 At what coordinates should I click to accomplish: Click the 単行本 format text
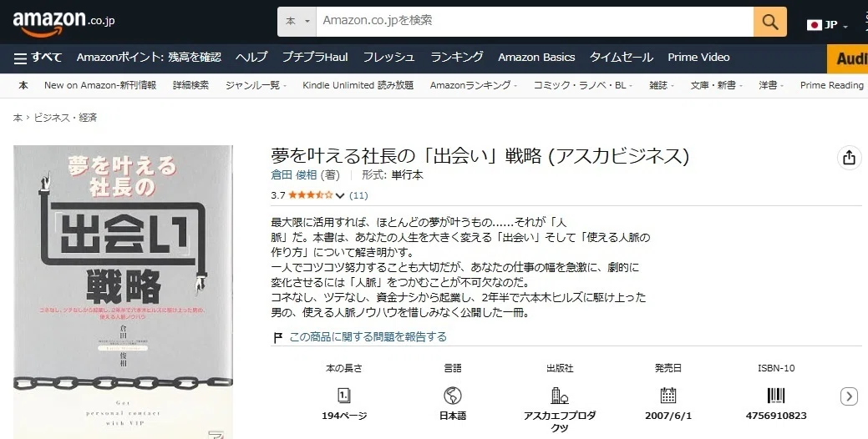(x=408, y=175)
